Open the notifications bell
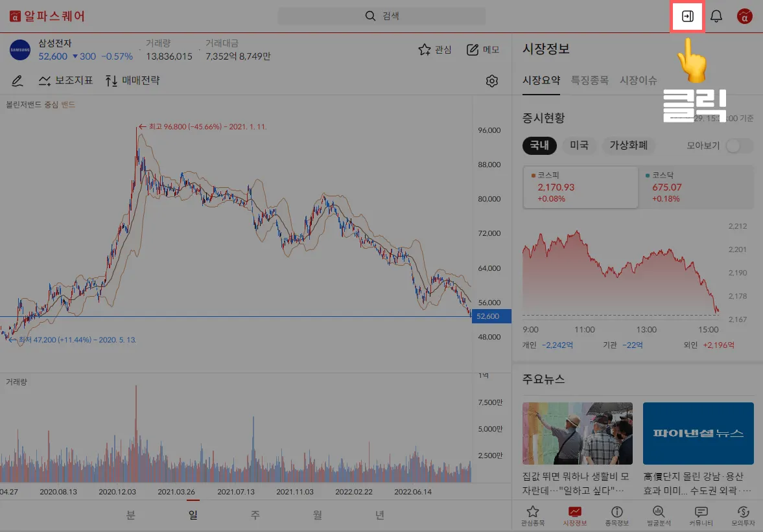 716,16
